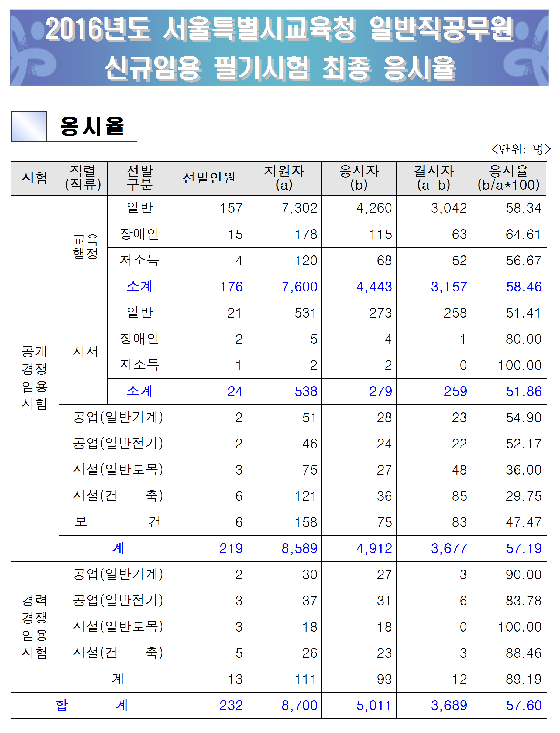Image resolution: width=560 pixels, height=733 pixels.
Task: Click the '사서' row label
Action: (86, 352)
